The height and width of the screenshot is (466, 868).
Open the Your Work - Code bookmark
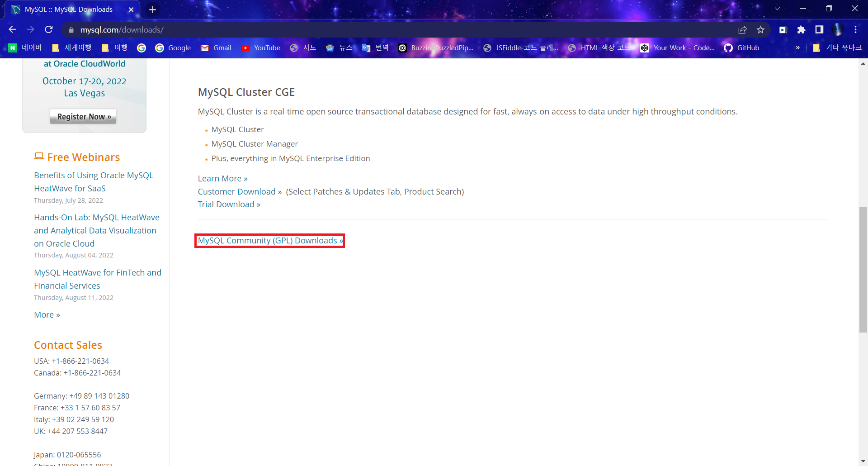coord(678,48)
